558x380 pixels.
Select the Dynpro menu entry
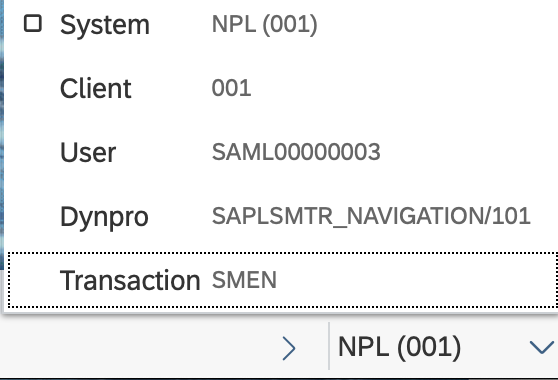(281, 216)
